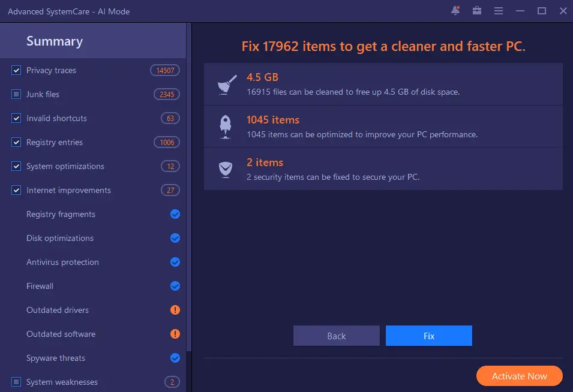Image resolution: width=573 pixels, height=392 pixels.
Task: Click the 4.5 GB heading
Action: click(262, 77)
